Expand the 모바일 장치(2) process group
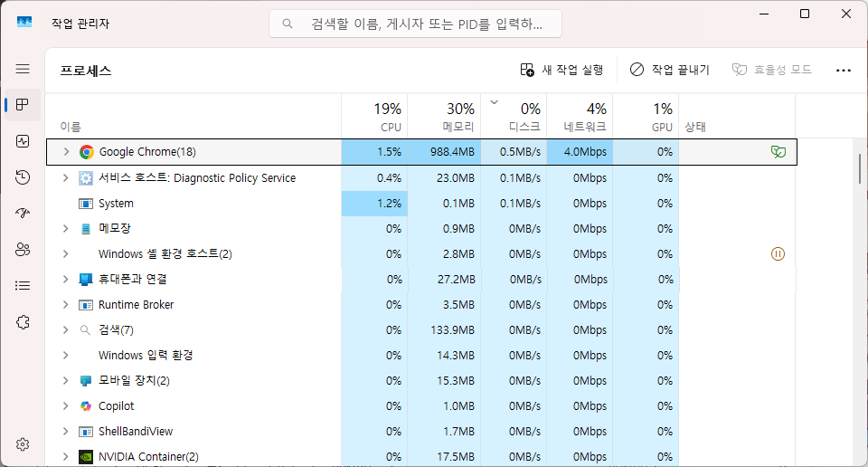The image size is (868, 467). point(65,381)
